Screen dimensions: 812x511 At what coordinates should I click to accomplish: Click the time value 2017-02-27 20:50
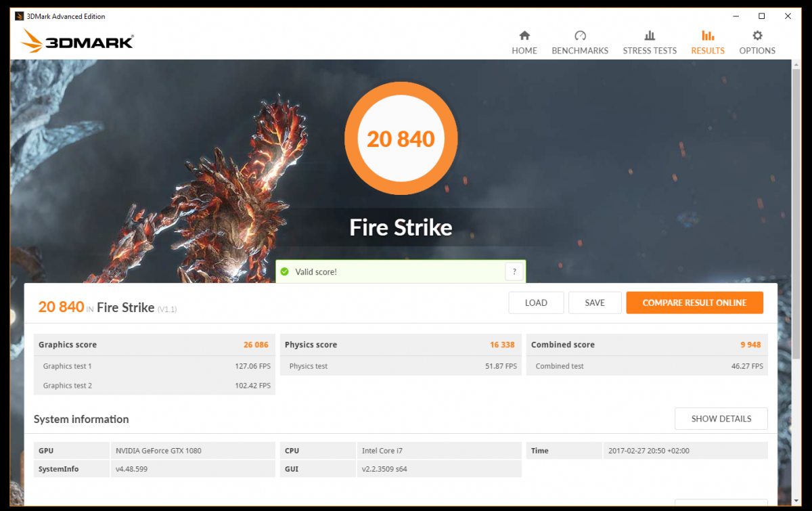pos(649,451)
